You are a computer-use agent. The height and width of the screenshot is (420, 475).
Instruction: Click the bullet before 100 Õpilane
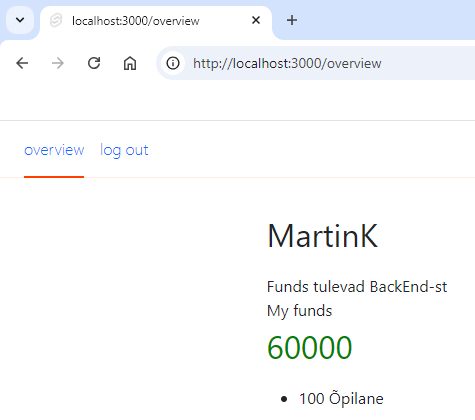click(x=284, y=399)
